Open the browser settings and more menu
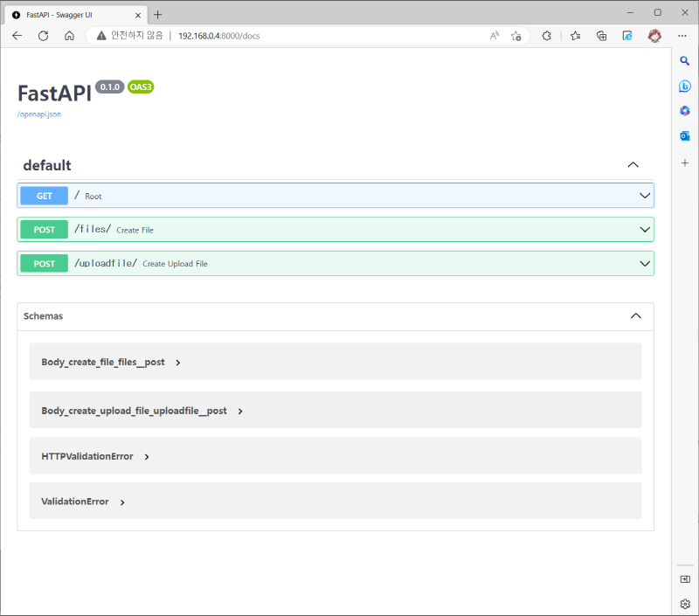Screen dimensions: 699x616 (682, 36)
